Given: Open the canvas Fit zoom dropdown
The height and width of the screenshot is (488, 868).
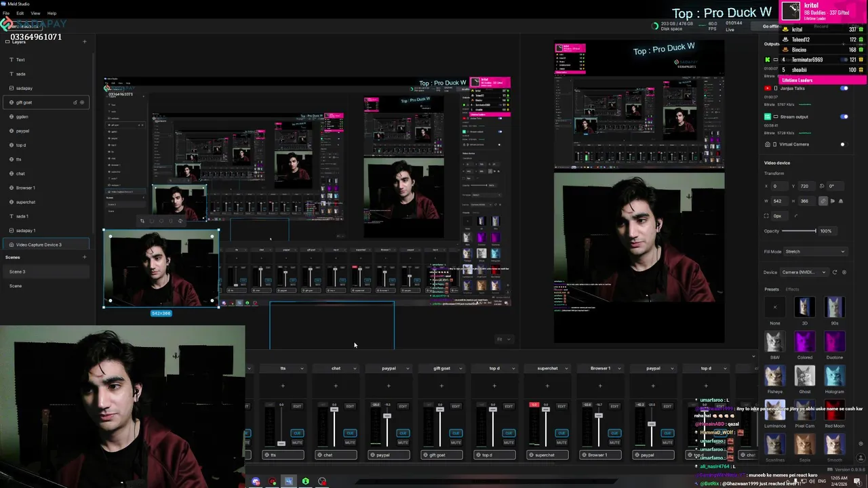Looking at the screenshot, I should (503, 339).
